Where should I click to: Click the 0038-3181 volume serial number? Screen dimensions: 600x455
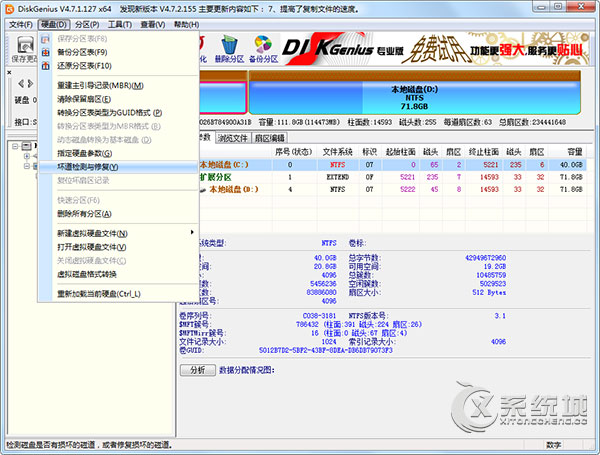click(319, 316)
